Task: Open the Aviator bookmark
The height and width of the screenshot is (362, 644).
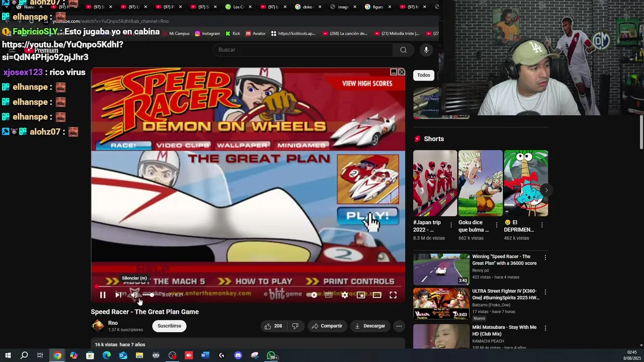Action: [255, 34]
